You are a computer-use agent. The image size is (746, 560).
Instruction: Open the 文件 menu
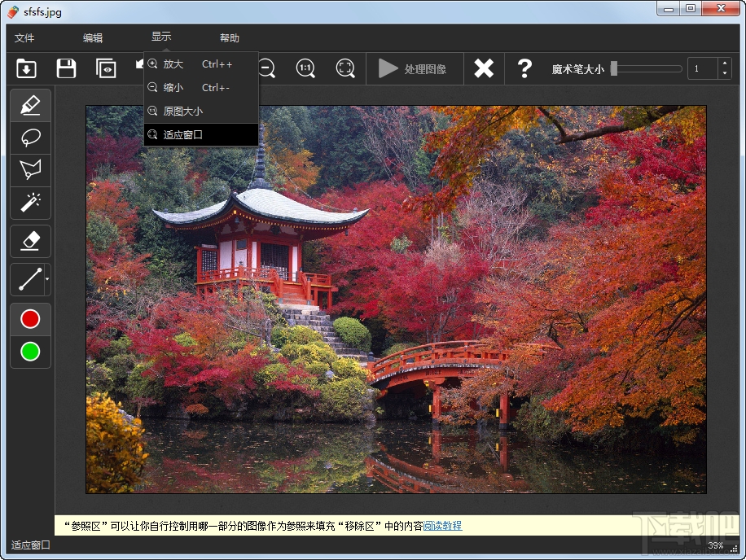[24, 38]
